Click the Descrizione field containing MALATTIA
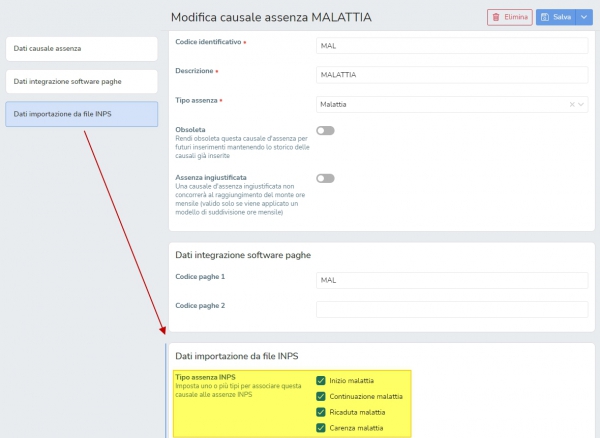Image resolution: width=600 pixels, height=438 pixels. click(x=452, y=75)
